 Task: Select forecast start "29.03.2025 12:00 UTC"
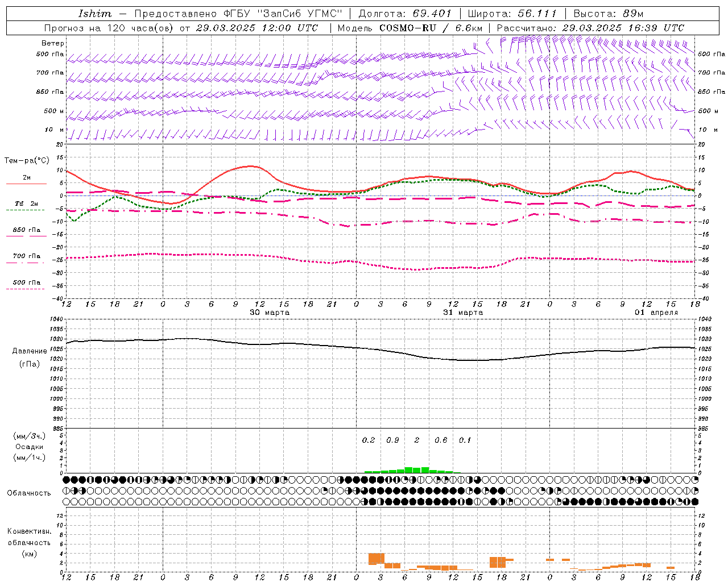coord(257,28)
